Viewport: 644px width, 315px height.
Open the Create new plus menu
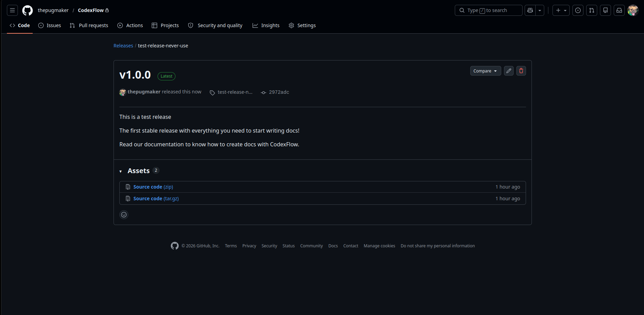pos(561,10)
